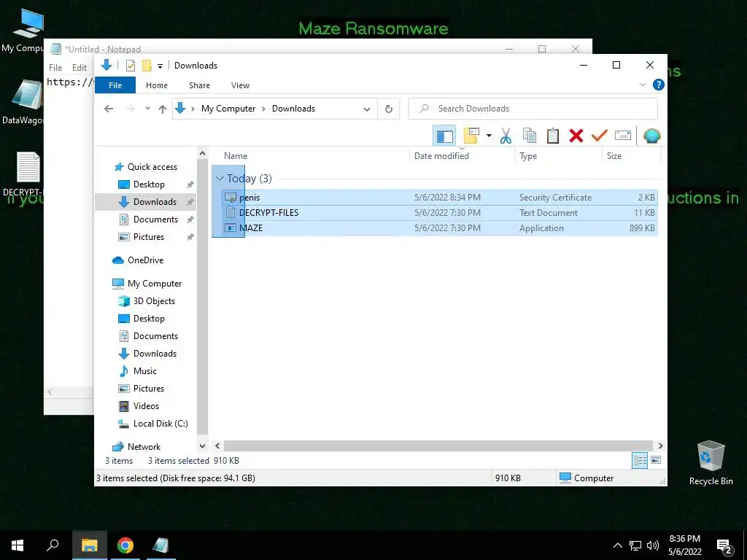Open dropdown arrow beside folder options icon
The image size is (747, 560).
(489, 136)
